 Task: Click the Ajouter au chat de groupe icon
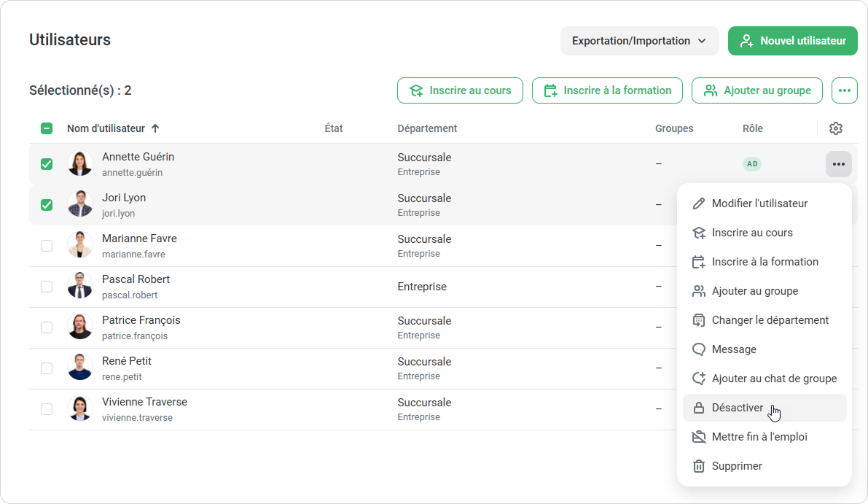pyautogui.click(x=698, y=379)
